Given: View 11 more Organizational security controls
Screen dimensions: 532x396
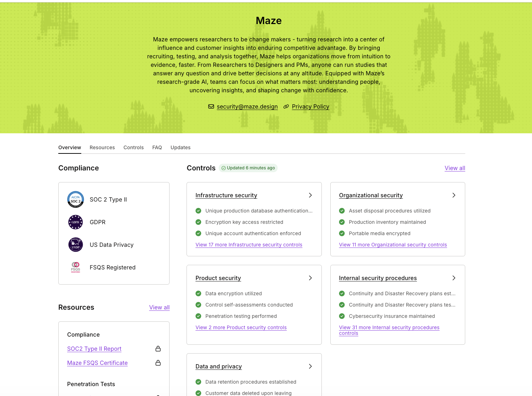Looking at the screenshot, I should point(393,245).
